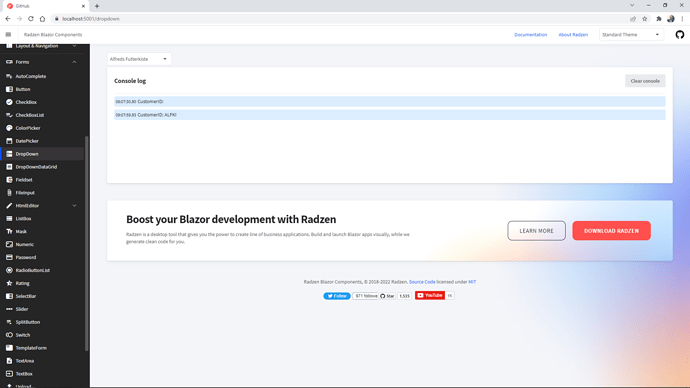The height and width of the screenshot is (388, 690).
Task: Click the sidebar vertical scrollbar
Action: click(x=87, y=243)
